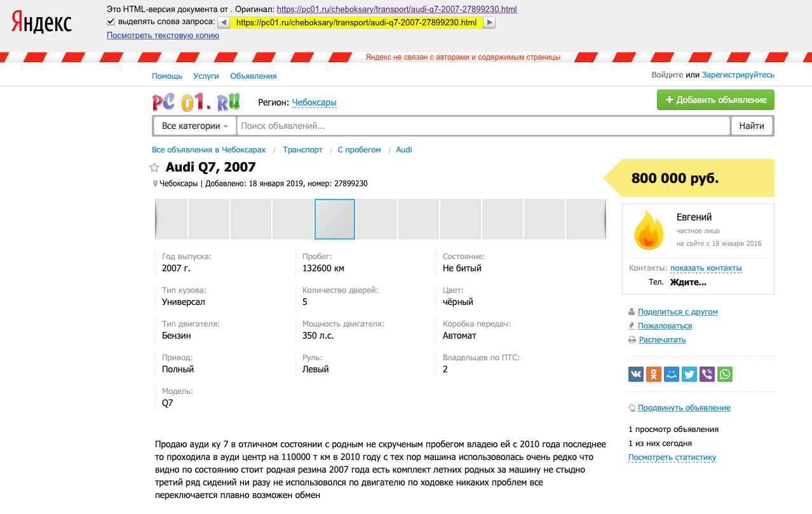Click the Пожаловаться link
Screen dimensions: 812x514
[x=665, y=326]
